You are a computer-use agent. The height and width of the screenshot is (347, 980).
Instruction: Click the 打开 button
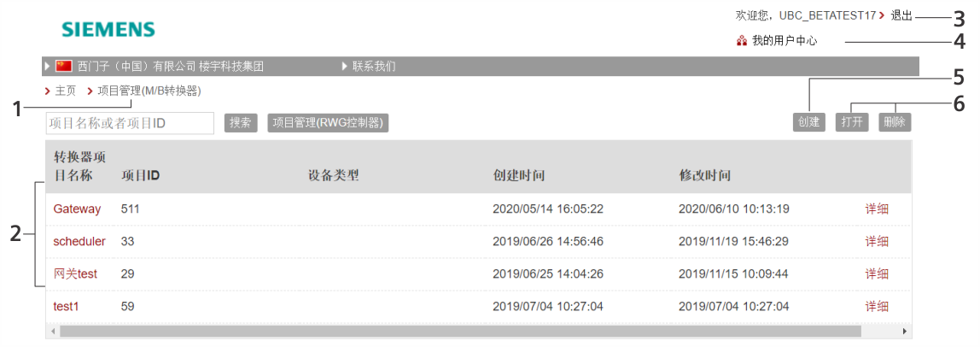pyautogui.click(x=852, y=122)
